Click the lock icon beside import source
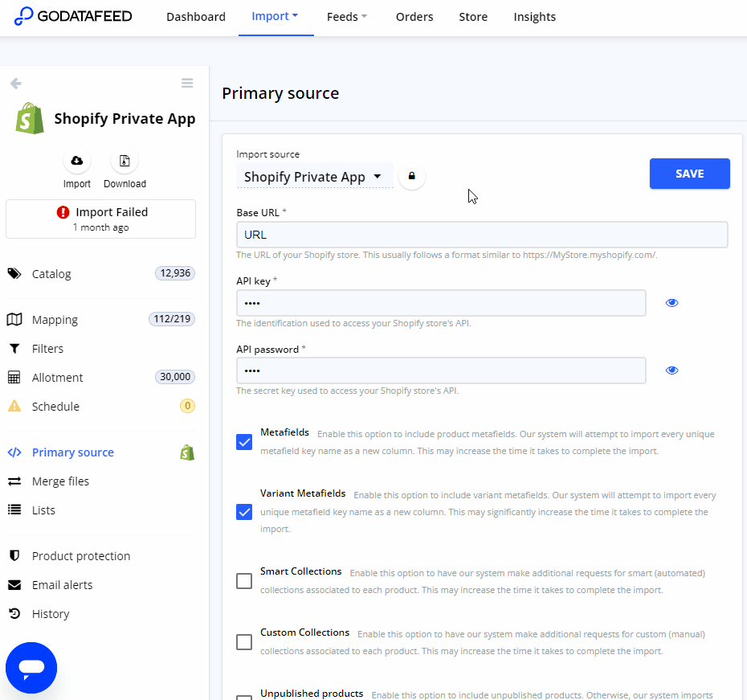The image size is (747, 700). (x=412, y=176)
